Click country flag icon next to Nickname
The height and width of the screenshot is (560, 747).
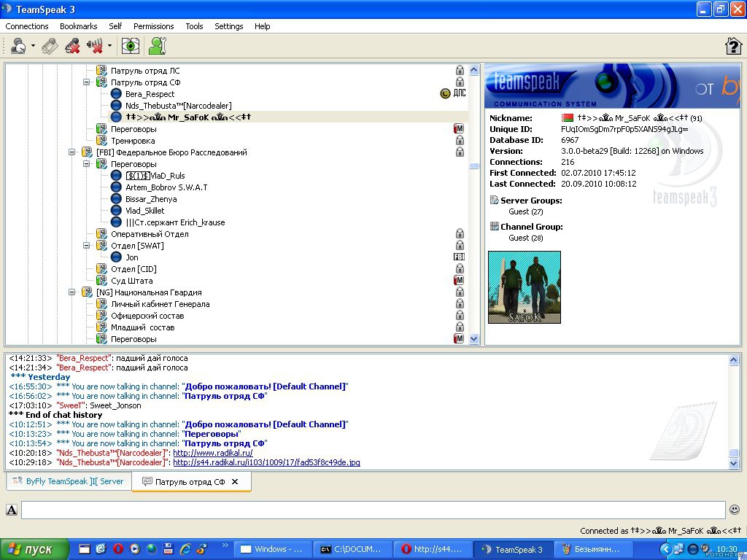click(568, 117)
